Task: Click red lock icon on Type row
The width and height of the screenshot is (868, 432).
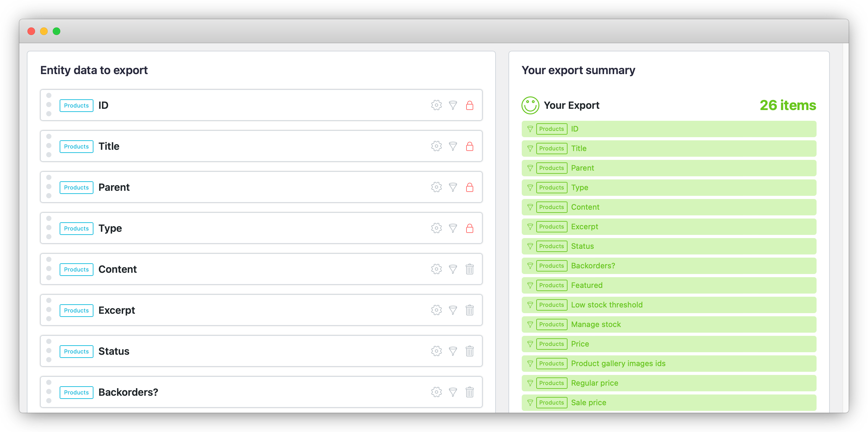Action: click(x=469, y=229)
